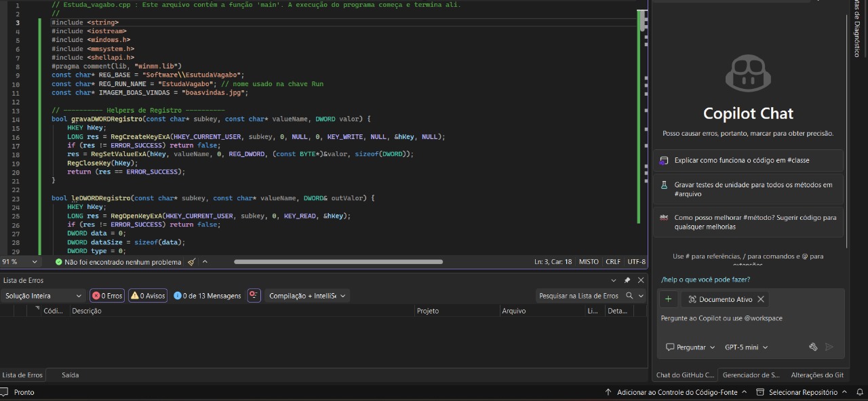868x401 pixels.
Task: Click the search magnifier in error list
Action: (629, 295)
